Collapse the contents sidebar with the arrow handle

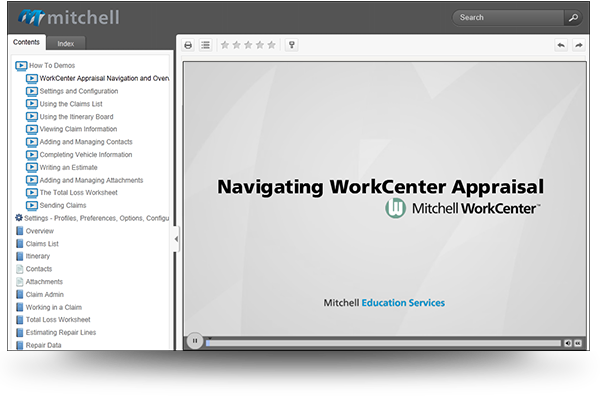click(176, 239)
